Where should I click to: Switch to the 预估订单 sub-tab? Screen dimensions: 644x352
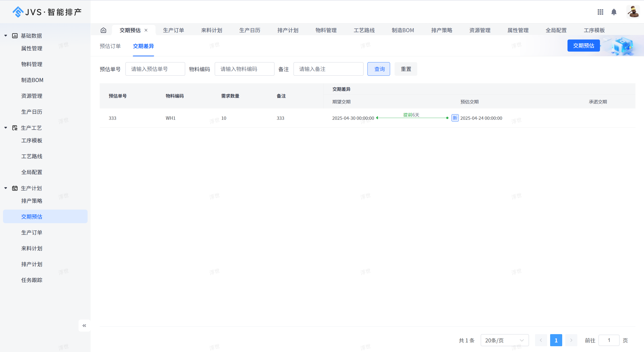[110, 46]
